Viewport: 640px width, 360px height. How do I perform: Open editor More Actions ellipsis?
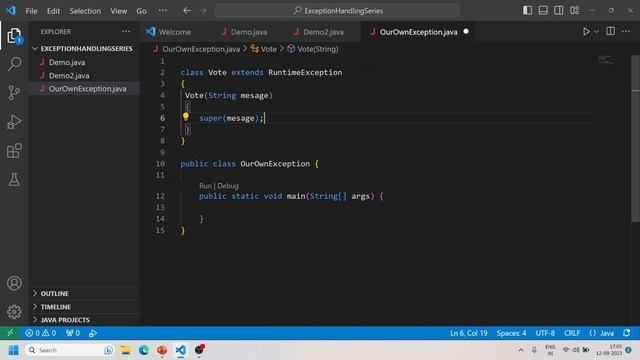626,31
